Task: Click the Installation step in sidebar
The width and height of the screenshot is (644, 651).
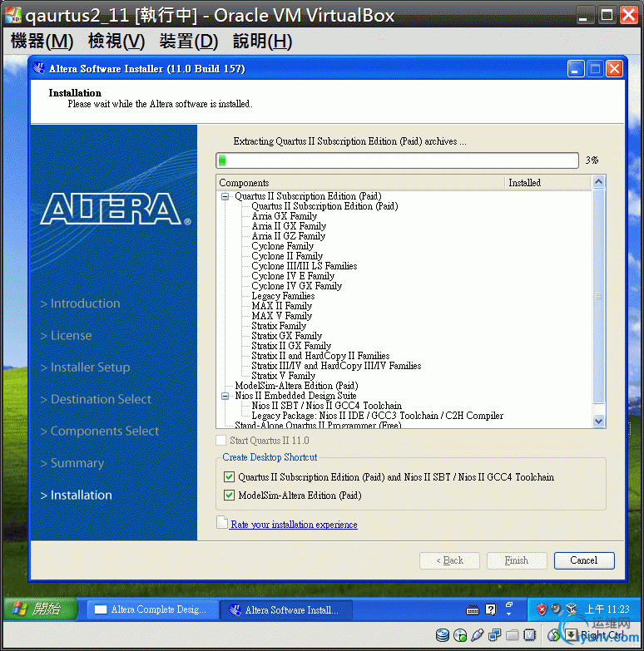Action: [77, 495]
